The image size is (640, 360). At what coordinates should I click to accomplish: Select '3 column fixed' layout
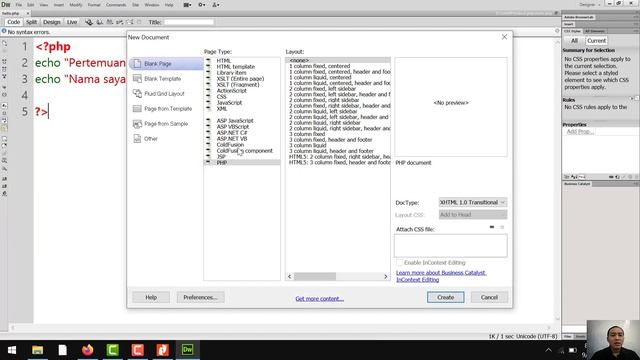pyautogui.click(x=307, y=134)
